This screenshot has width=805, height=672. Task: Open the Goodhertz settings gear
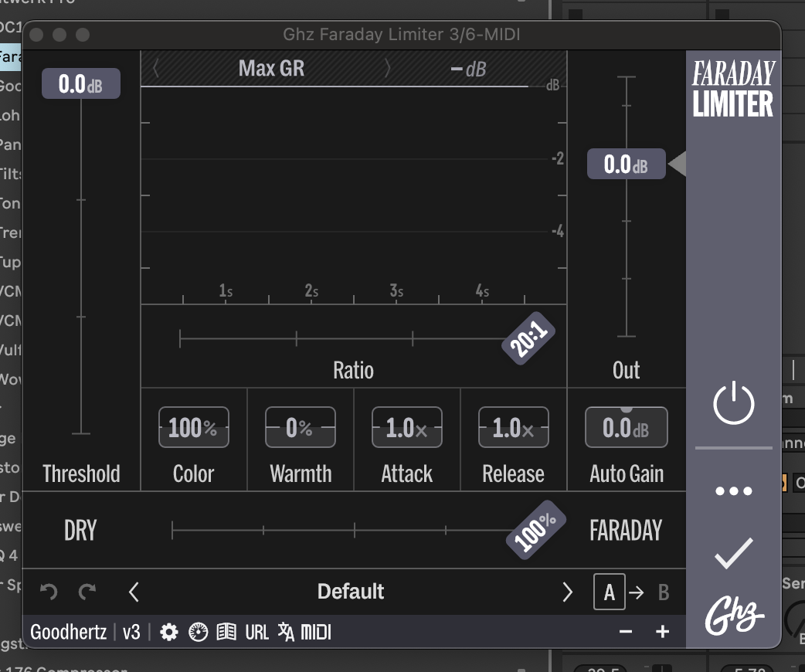(x=169, y=631)
